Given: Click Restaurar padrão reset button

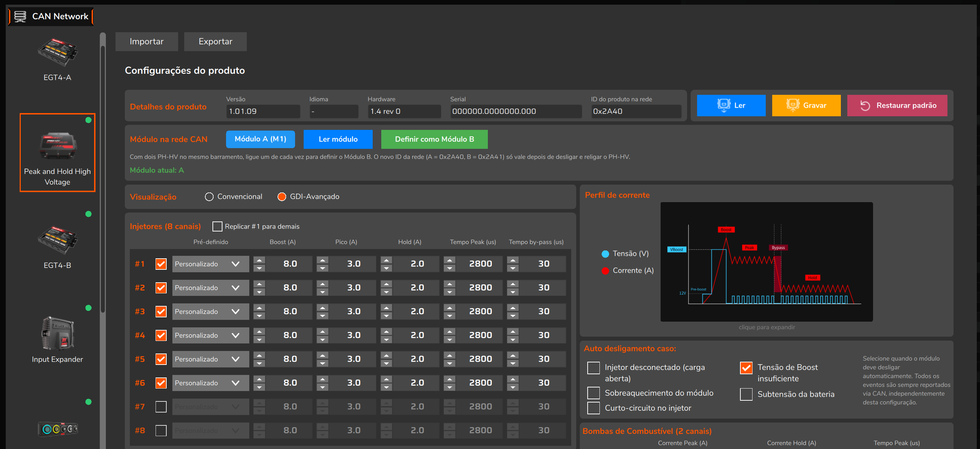Looking at the screenshot, I should (897, 106).
